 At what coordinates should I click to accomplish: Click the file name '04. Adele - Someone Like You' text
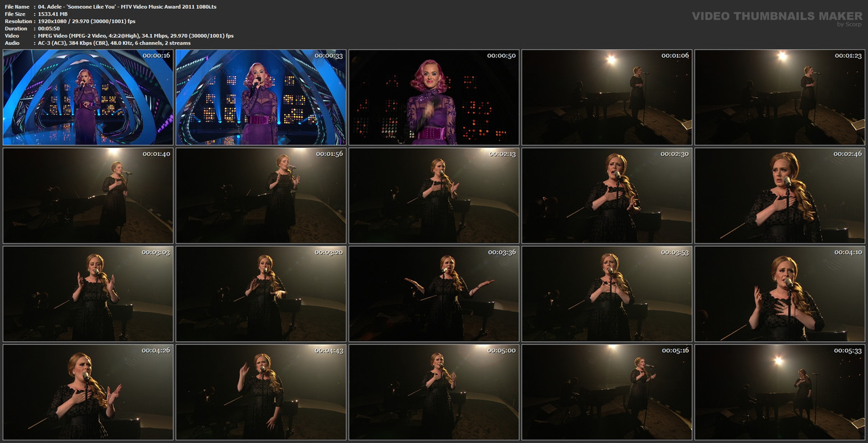click(127, 6)
